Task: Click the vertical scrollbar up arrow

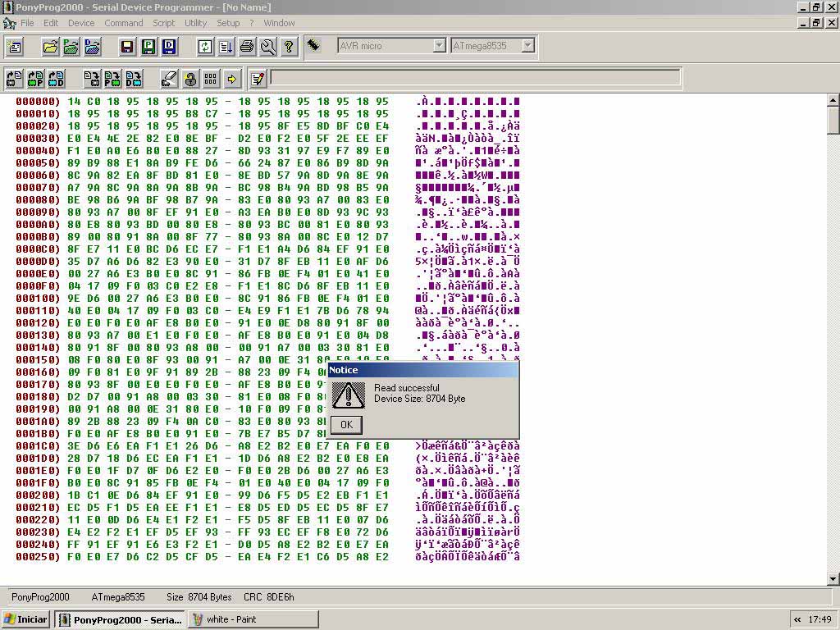Action: click(x=833, y=99)
